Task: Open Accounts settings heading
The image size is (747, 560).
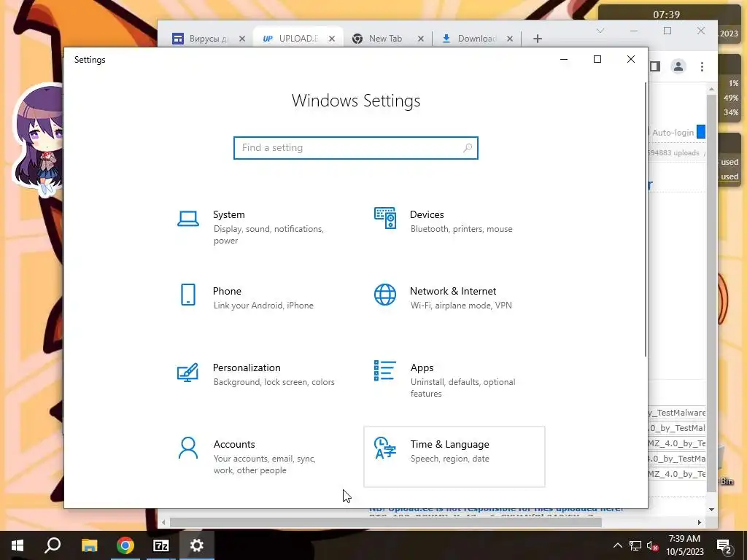Action: 234,444
